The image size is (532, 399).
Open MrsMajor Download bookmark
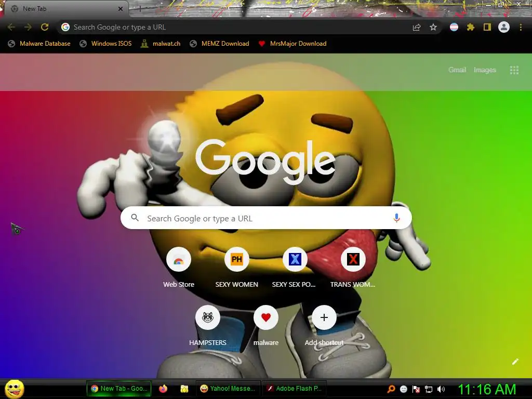pos(292,44)
